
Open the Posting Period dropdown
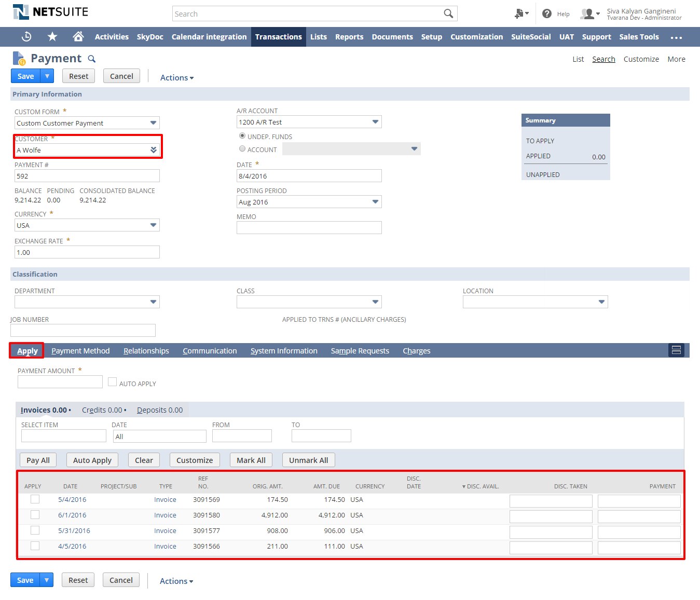point(375,202)
